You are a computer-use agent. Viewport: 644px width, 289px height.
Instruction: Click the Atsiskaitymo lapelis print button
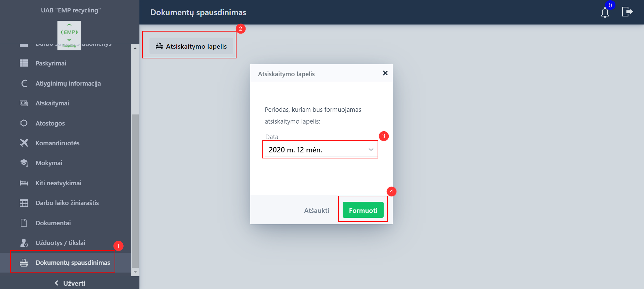point(191,46)
